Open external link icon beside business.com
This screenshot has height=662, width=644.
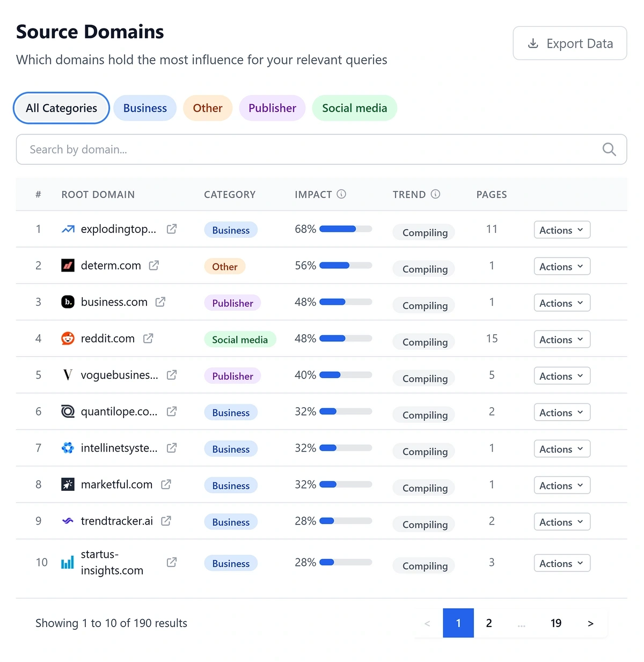tap(160, 302)
